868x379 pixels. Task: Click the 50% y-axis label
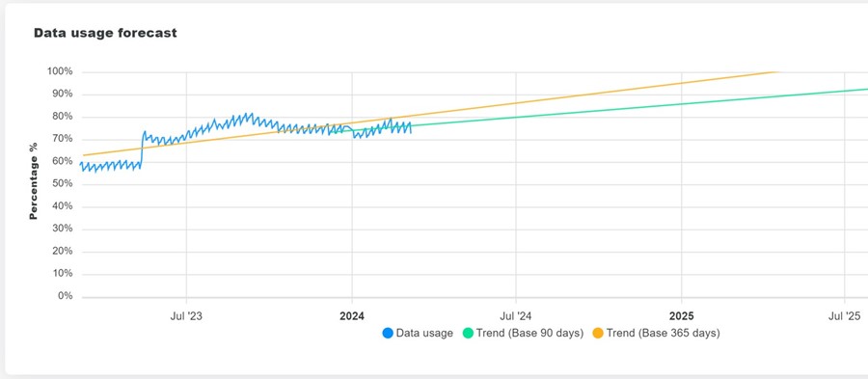[x=63, y=183]
